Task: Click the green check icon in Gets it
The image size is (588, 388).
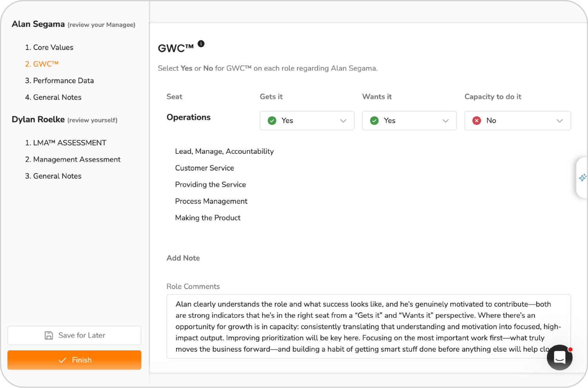Action: [x=272, y=120]
